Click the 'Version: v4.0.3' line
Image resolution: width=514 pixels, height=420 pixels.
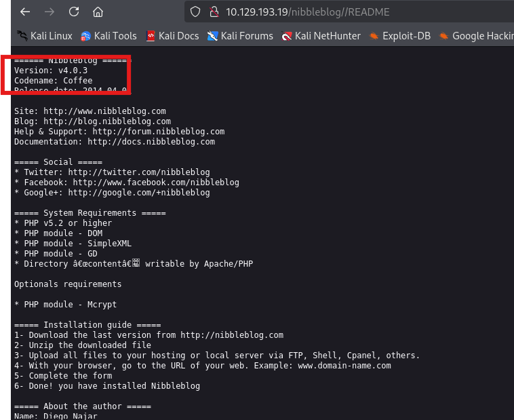51,70
